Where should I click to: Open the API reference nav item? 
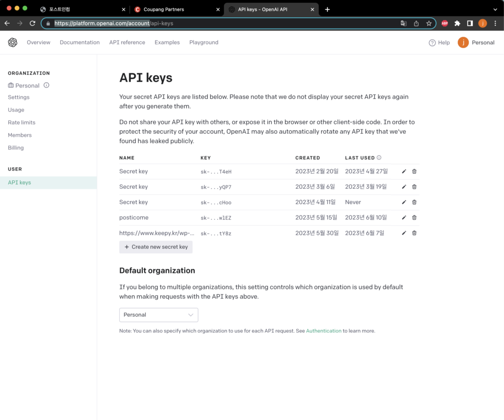click(127, 42)
